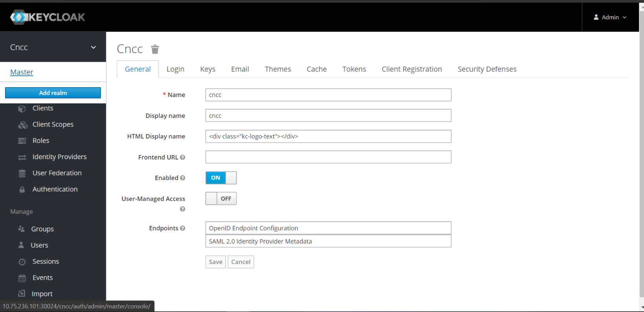
Task: Open the Admin account dropdown arrow
Action: [x=624, y=17]
